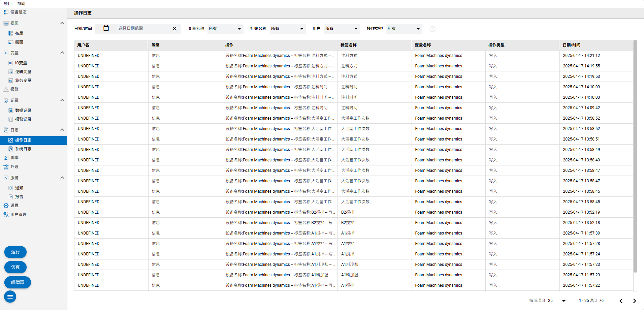
Task: Select 设备组态 label in sidebar
Action: (19, 12)
